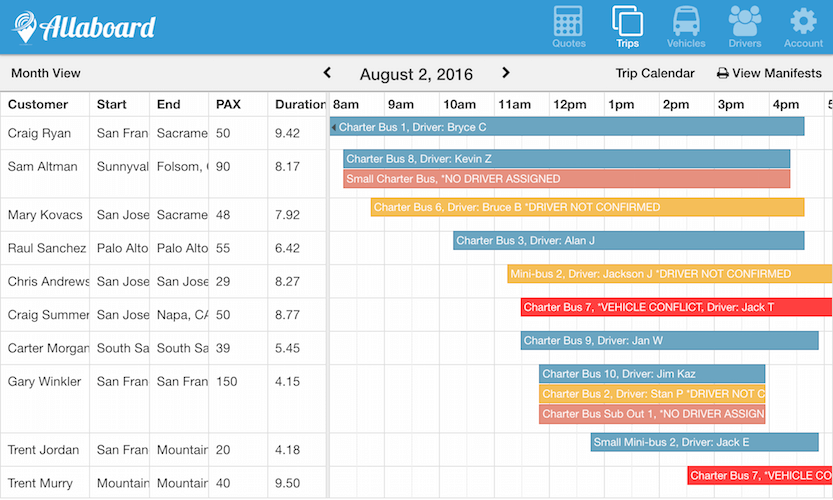This screenshot has width=833, height=500.
Task: Click the August 2, 2016 date label
Action: pyautogui.click(x=416, y=74)
